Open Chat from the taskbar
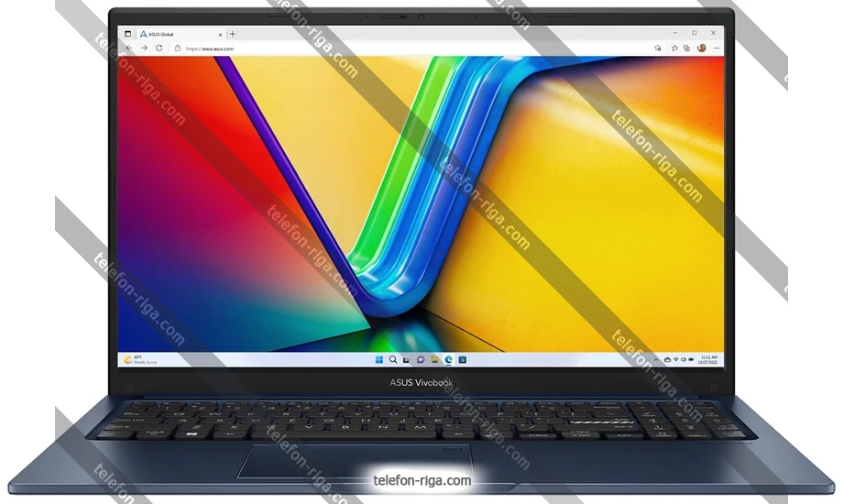The image size is (843, 504). click(x=421, y=360)
